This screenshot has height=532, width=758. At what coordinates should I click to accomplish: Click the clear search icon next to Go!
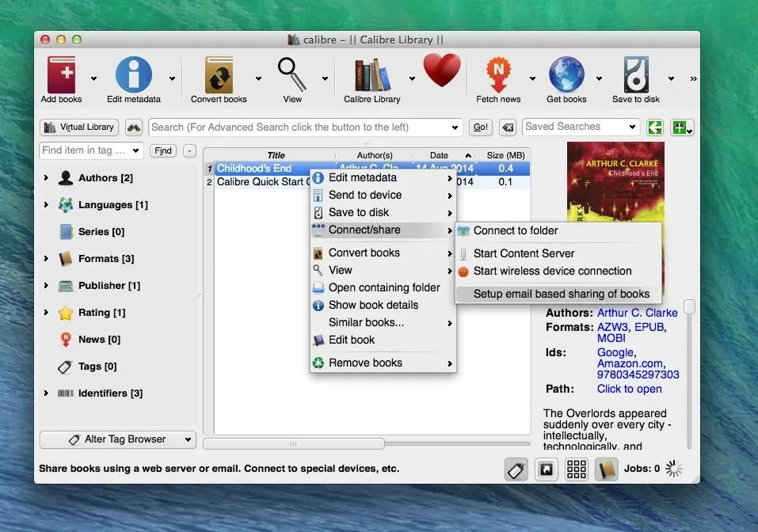pos(508,127)
